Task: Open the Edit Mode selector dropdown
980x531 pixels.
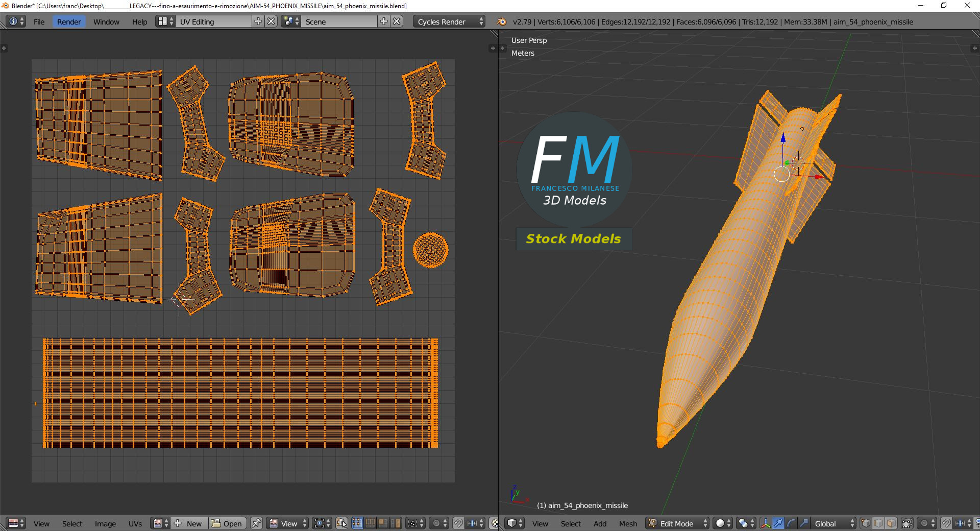Action: (678, 523)
